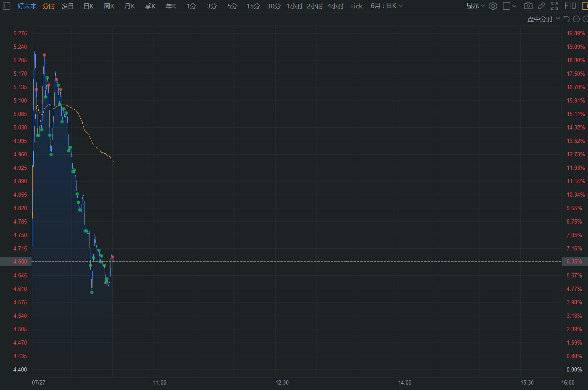Switch to 月K chart
Screen dimensions: 588x390
[130, 6]
